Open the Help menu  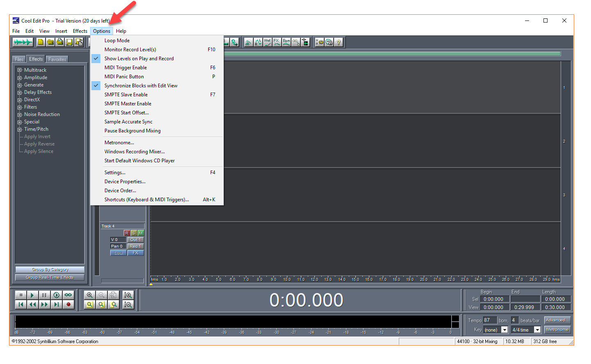point(121,31)
